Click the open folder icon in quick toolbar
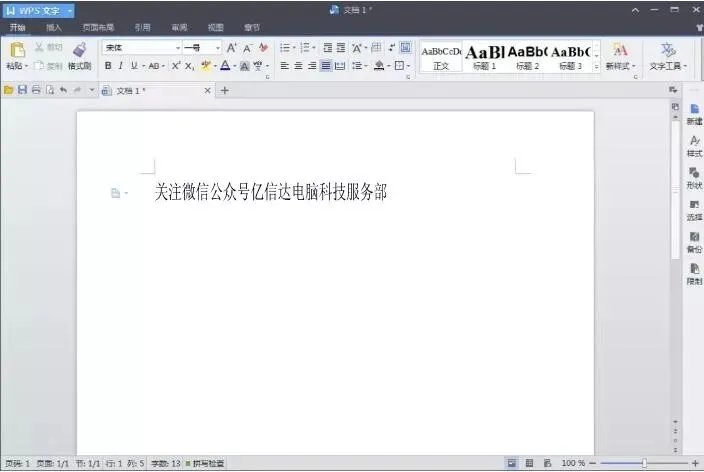Viewport: 704px width, 472px height. 8,90
